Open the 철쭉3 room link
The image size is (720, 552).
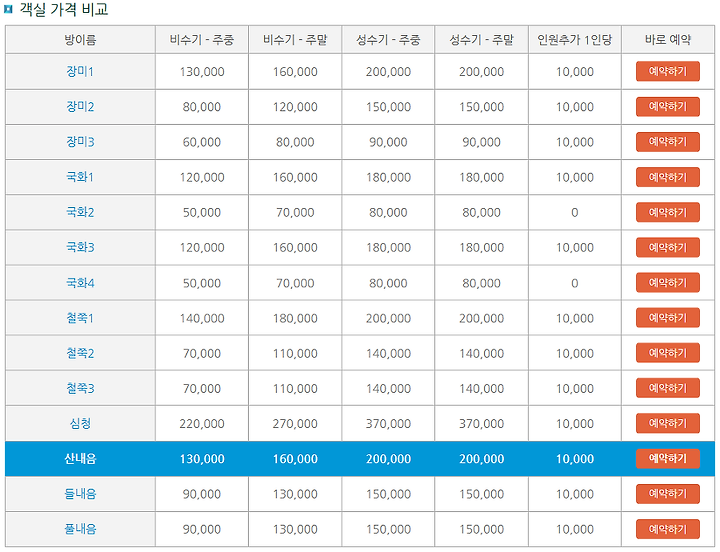coord(80,389)
